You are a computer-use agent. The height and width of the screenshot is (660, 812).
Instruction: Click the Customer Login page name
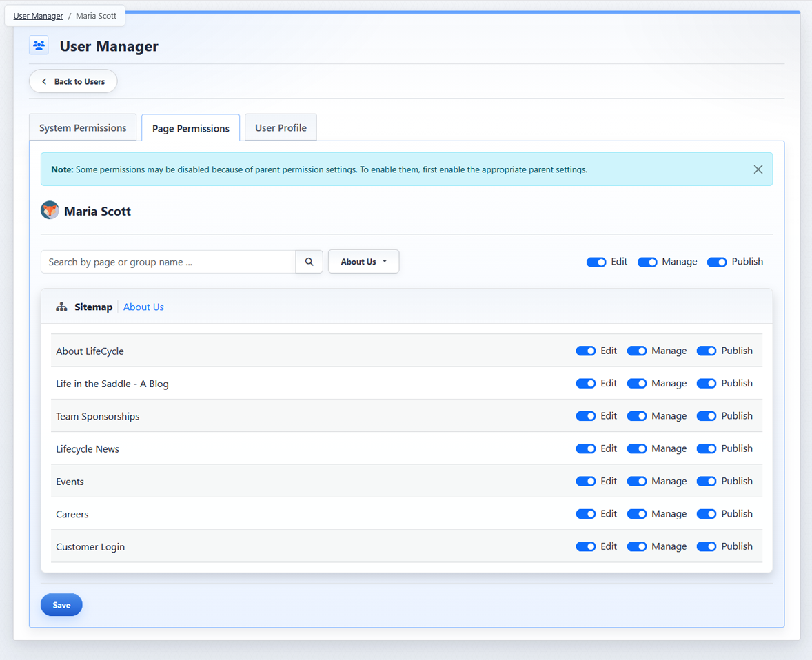90,546
